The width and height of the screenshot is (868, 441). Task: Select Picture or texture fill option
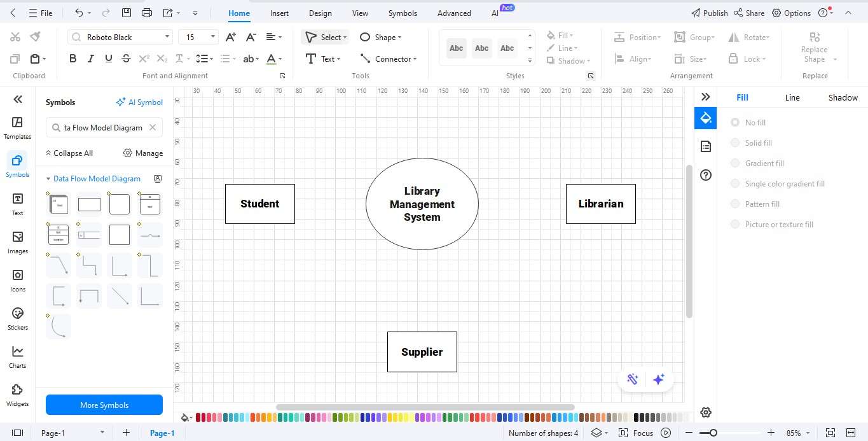coord(735,224)
